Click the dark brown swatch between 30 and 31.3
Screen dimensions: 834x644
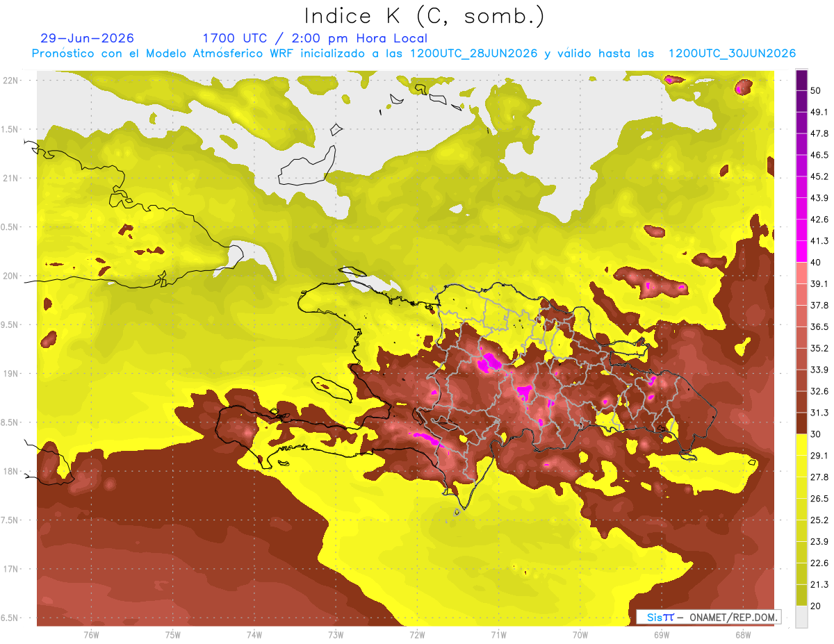(x=802, y=423)
